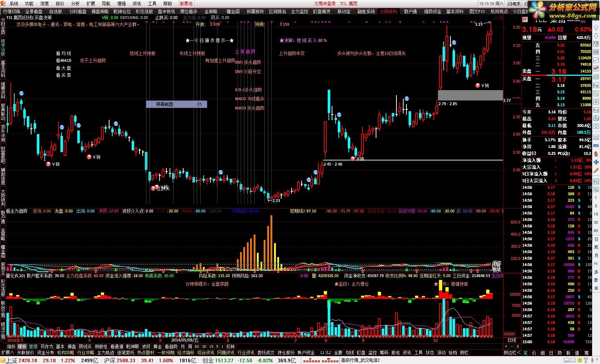Open the 分析 menu

click(x=75, y=4)
